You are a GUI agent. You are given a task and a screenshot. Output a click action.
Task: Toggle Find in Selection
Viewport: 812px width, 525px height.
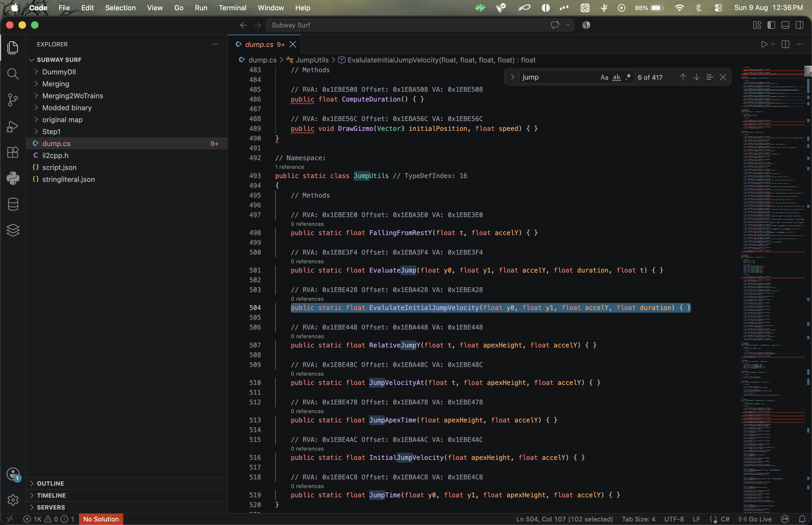pos(709,77)
